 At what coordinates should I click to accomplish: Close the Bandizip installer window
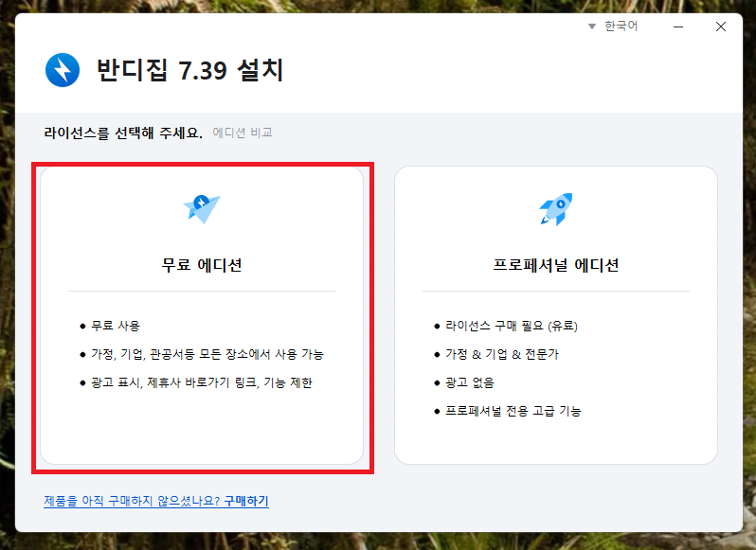[x=721, y=27]
